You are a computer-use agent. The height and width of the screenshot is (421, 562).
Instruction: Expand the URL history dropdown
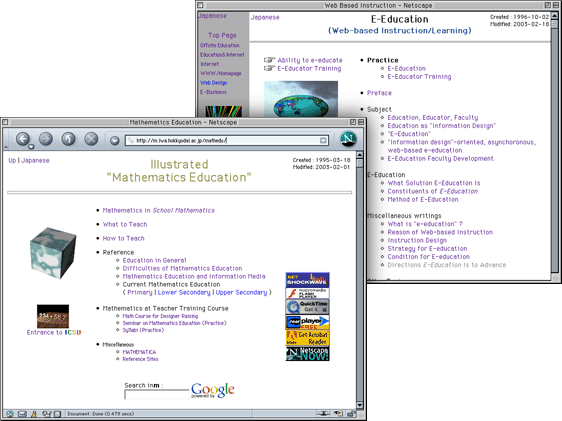tap(323, 140)
